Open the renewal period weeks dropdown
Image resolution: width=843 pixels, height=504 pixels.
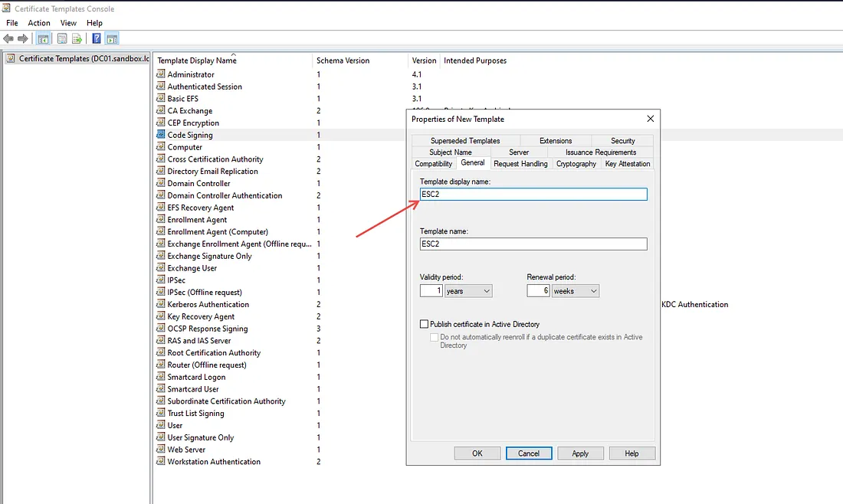tap(576, 291)
